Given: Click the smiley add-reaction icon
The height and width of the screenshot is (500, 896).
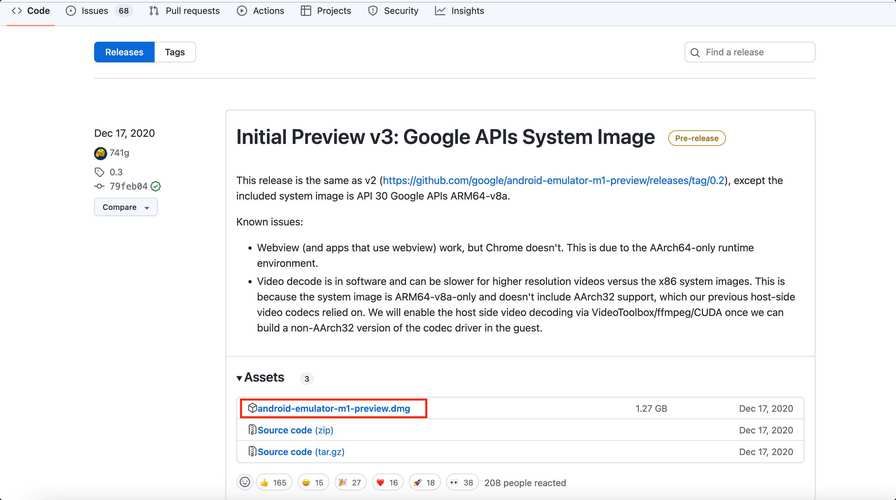Looking at the screenshot, I should (245, 482).
